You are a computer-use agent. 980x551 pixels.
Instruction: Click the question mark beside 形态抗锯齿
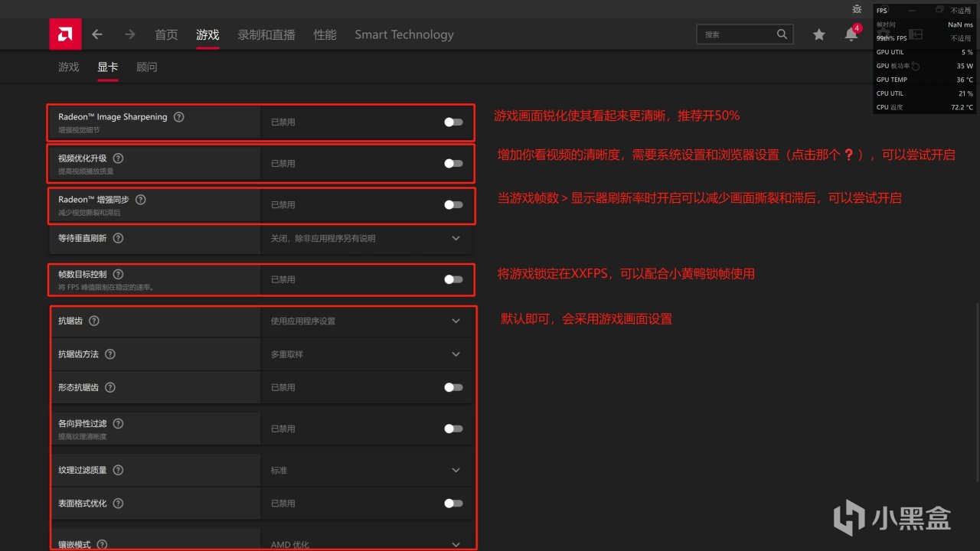coord(110,387)
